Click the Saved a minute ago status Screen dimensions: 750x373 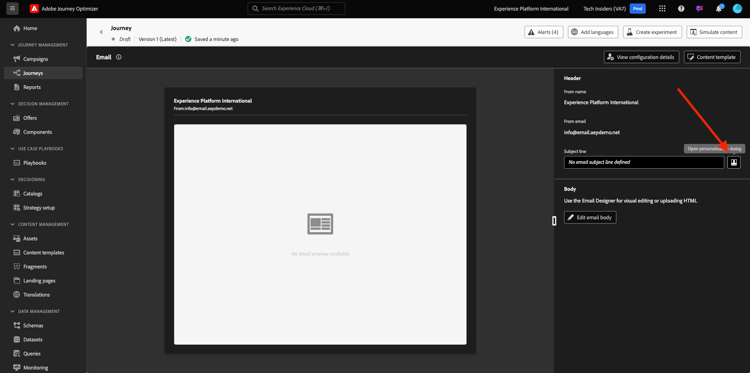coord(212,39)
